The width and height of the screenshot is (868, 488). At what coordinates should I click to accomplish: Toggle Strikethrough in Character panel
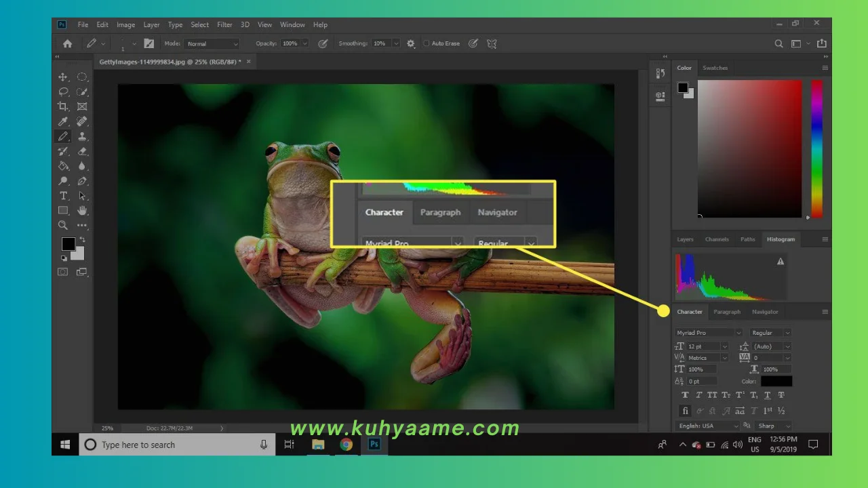(781, 395)
